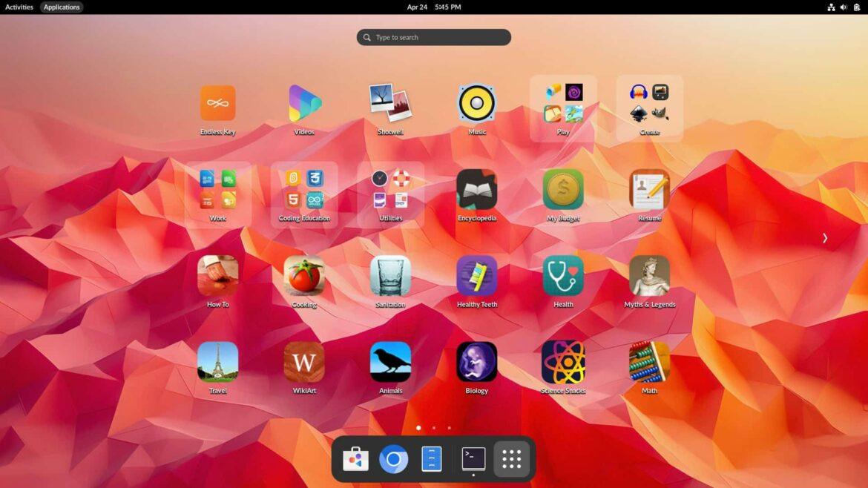Launch Chromium from the dock
Screen dimensions: 868x488
click(x=393, y=458)
